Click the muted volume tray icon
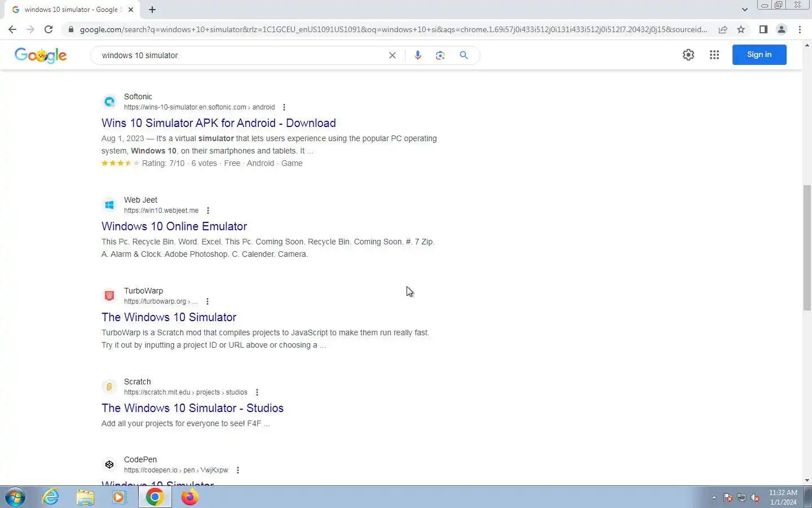The width and height of the screenshot is (812, 508). click(755, 498)
